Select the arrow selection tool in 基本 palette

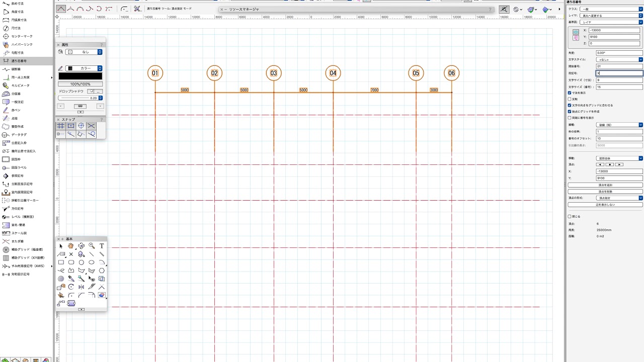[61, 246]
